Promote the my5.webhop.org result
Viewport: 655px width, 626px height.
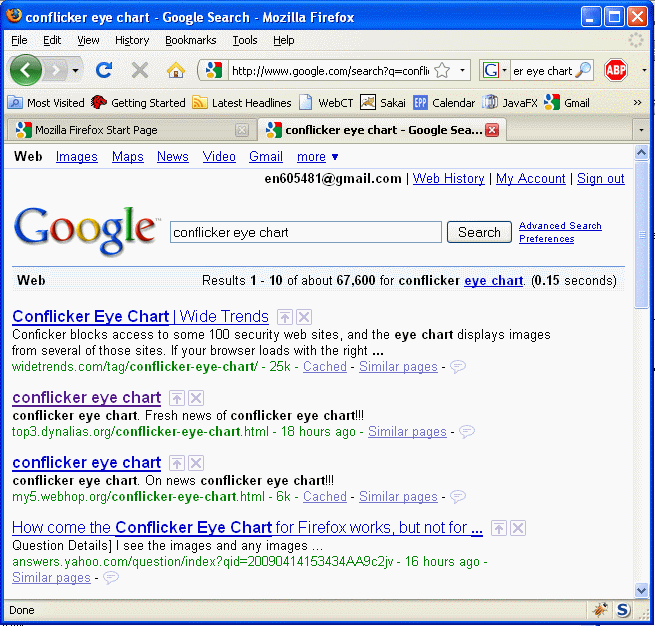[x=177, y=463]
